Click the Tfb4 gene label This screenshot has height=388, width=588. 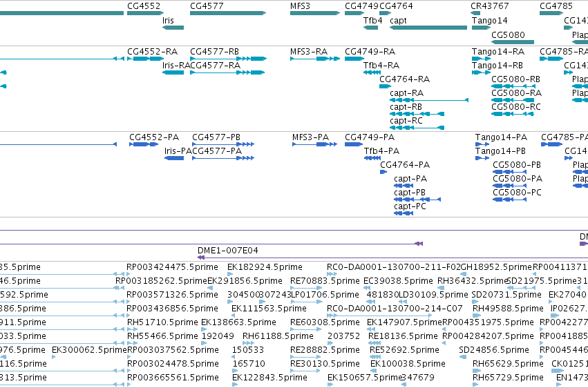tap(372, 20)
